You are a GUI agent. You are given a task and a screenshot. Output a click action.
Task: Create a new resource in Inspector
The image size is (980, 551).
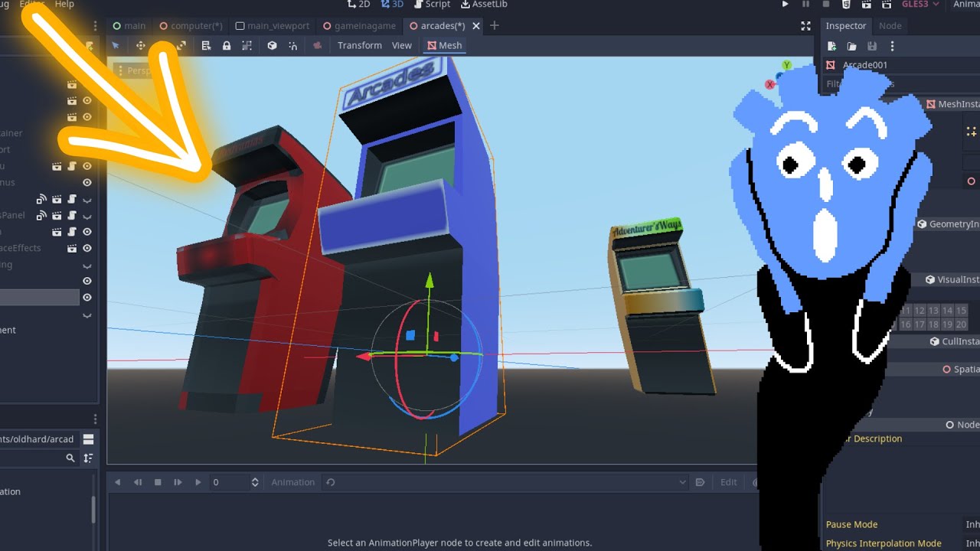point(832,47)
